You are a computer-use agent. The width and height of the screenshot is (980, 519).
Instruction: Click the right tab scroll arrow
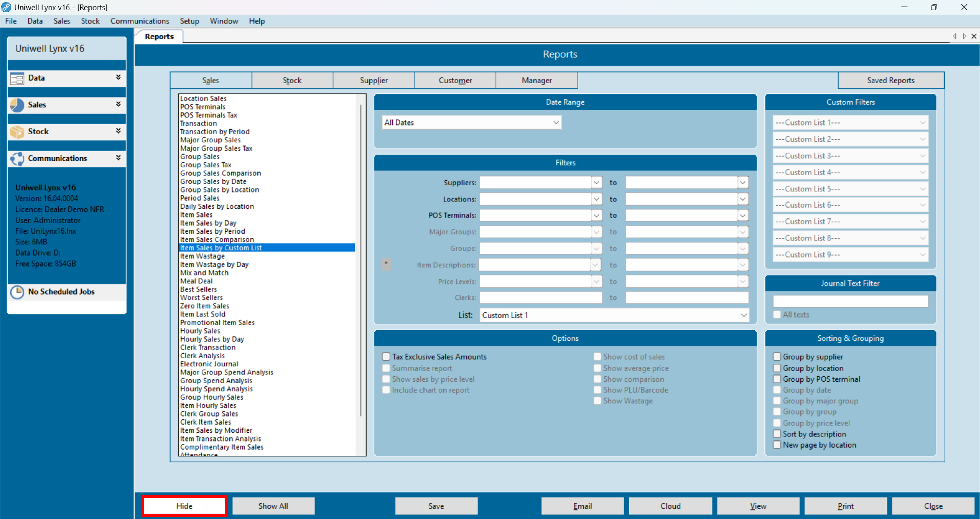tap(964, 36)
